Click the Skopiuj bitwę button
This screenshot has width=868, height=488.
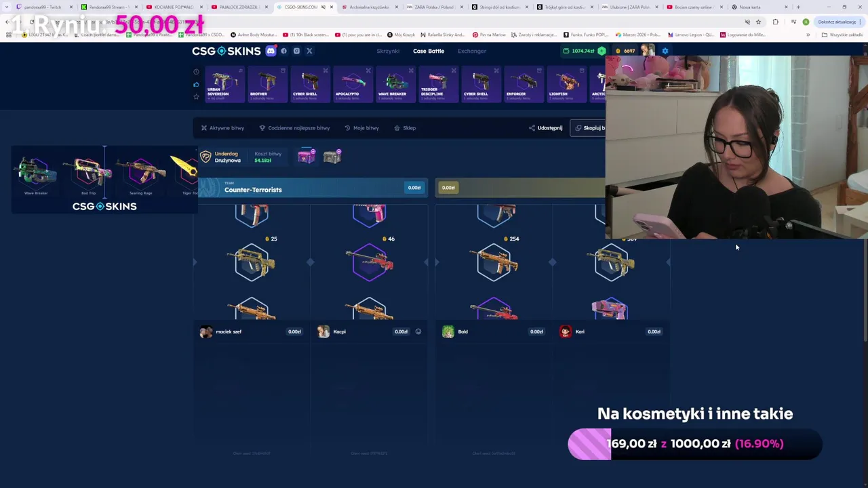pos(589,127)
